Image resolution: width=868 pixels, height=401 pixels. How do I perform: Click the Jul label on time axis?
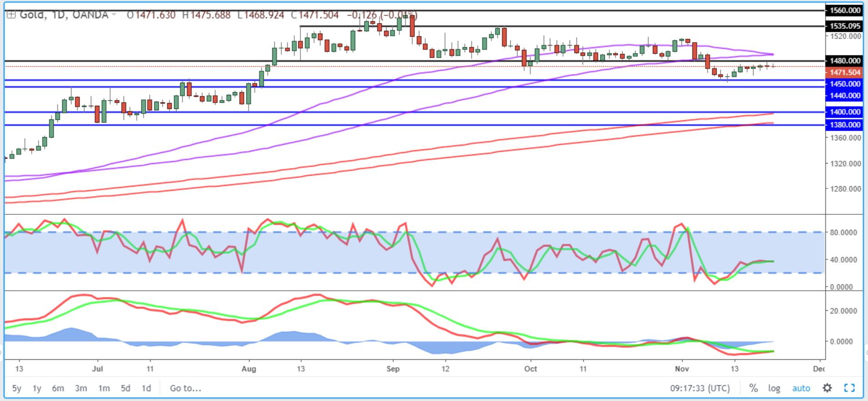[x=97, y=369]
